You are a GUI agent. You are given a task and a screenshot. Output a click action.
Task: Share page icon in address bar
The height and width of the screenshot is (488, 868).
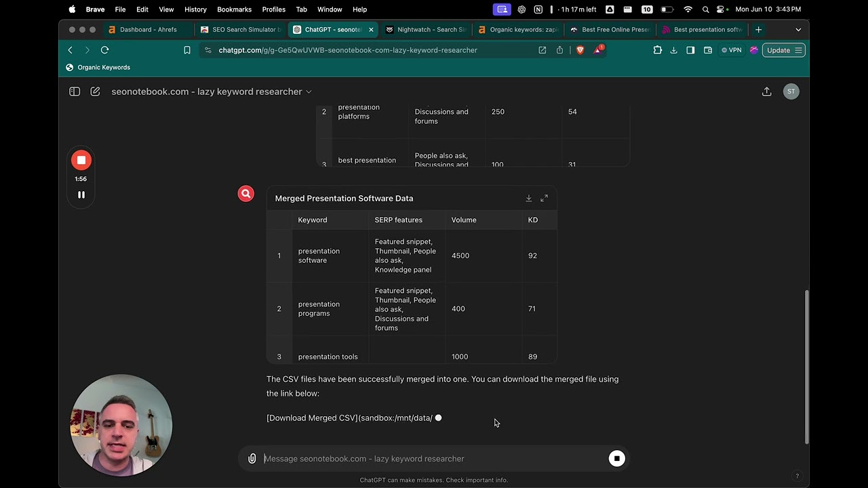tap(560, 50)
